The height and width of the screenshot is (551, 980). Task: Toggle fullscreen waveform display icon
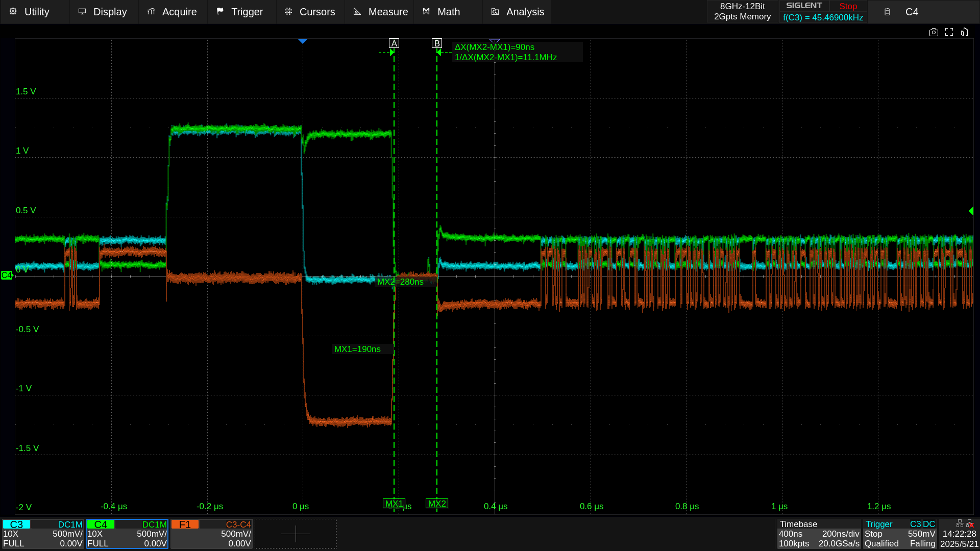tap(949, 32)
